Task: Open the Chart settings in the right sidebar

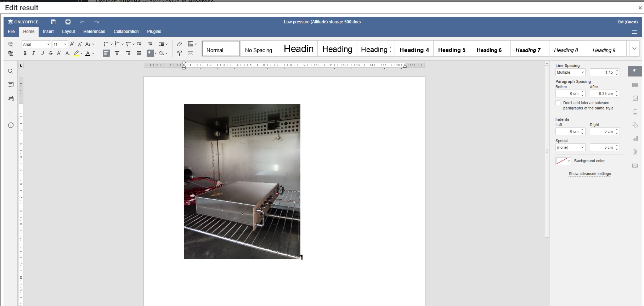Action: pos(635,138)
